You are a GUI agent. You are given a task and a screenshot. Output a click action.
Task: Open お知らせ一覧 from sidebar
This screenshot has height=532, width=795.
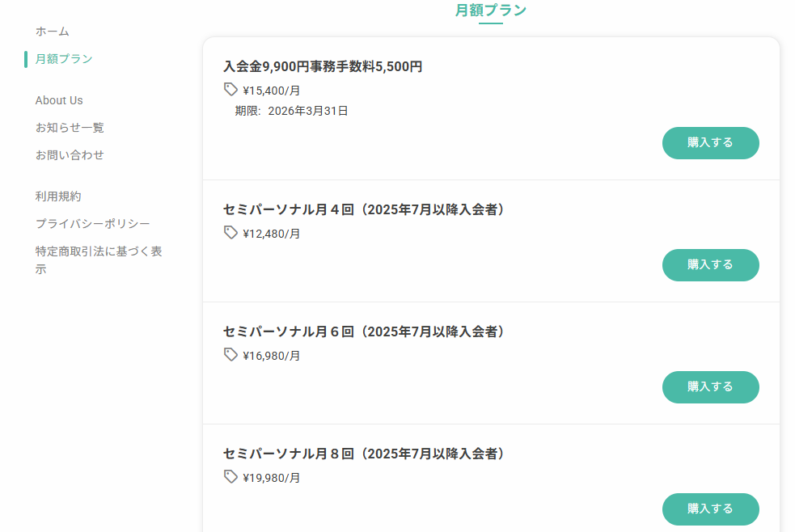[70, 128]
